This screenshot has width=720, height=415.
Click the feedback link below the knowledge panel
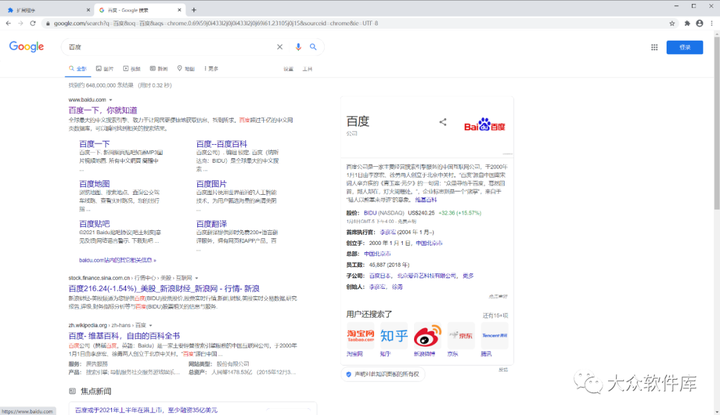tap(503, 370)
